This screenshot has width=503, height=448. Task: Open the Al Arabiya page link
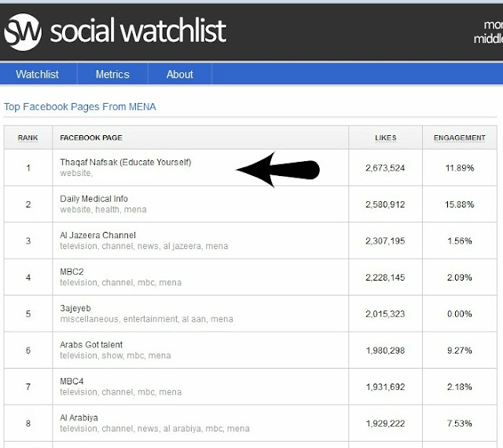pyautogui.click(x=79, y=418)
